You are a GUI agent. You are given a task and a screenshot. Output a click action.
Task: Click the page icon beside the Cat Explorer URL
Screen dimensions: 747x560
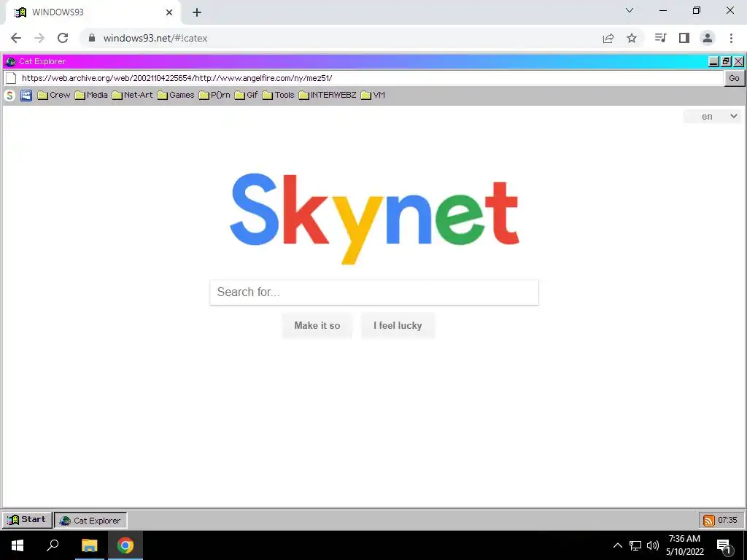coord(11,78)
